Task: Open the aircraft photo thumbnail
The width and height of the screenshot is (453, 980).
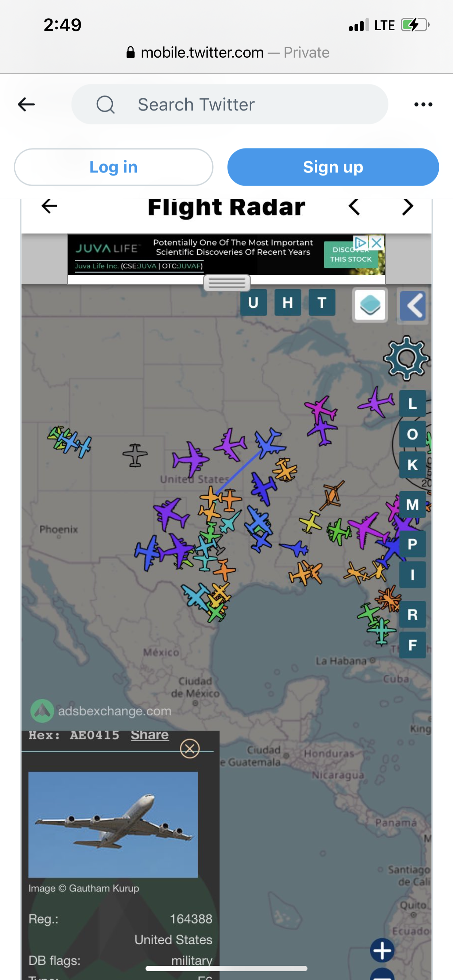Action: [113, 824]
